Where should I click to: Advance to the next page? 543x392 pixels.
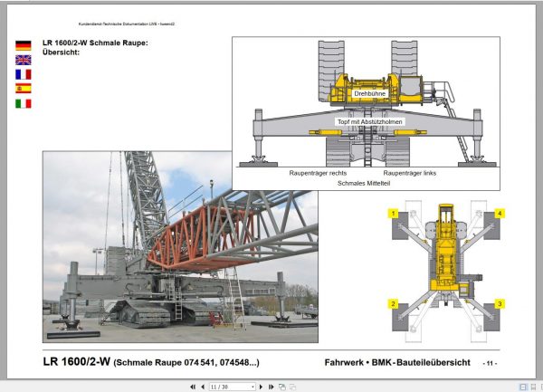point(261,387)
